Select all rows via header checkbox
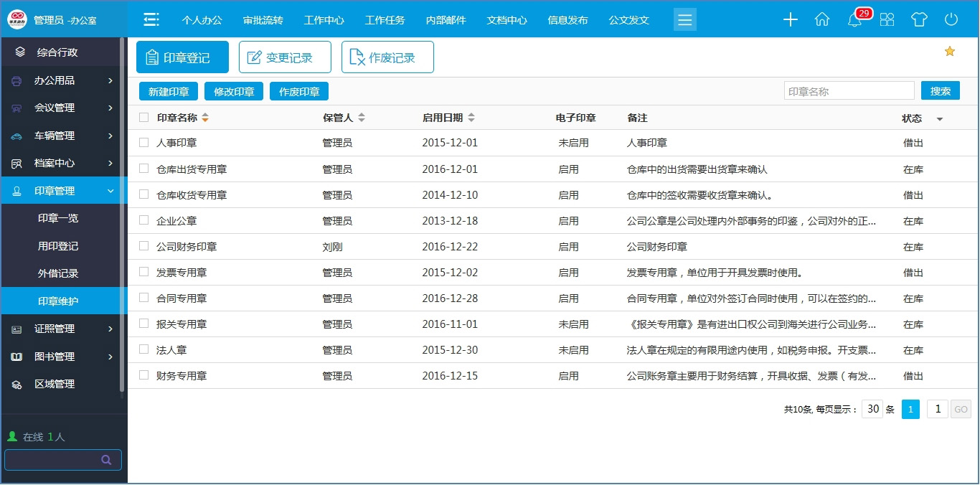The image size is (980, 485). pos(142,117)
